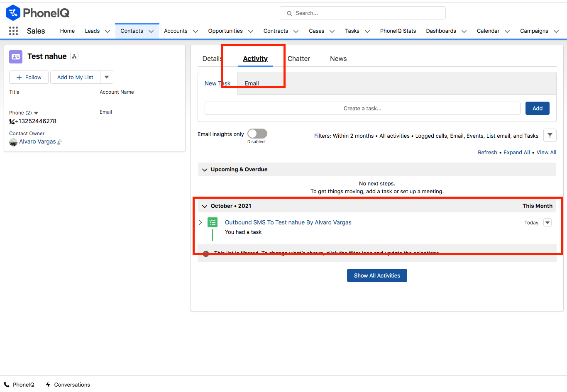Switch to the Details tab
This screenshot has height=392, width=567.
[212, 58]
